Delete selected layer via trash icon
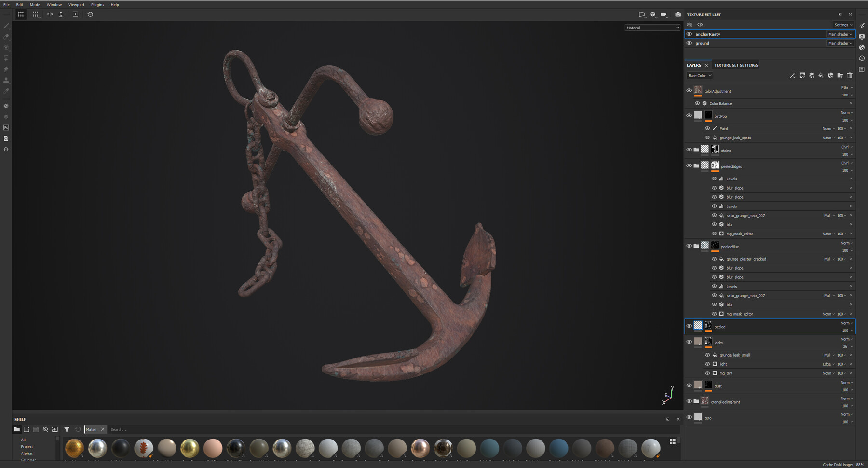 [x=850, y=76]
